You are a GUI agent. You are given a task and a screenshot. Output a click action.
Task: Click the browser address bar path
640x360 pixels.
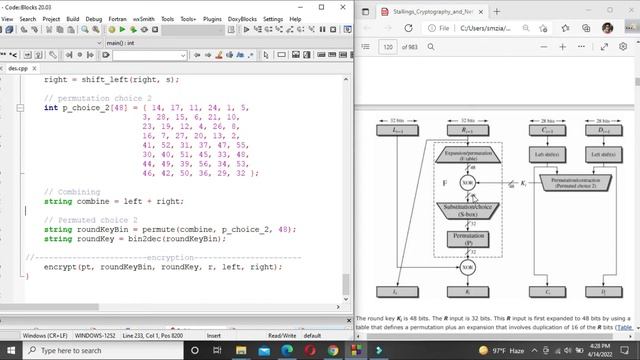[485, 28]
